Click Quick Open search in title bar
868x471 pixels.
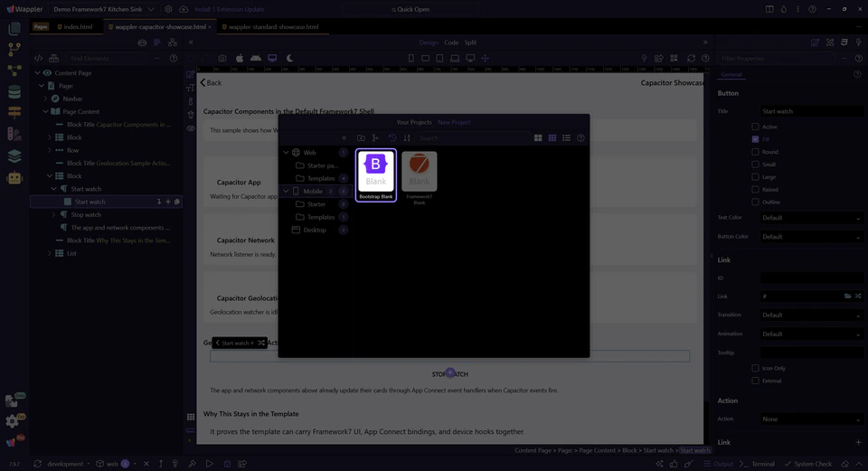click(x=410, y=9)
